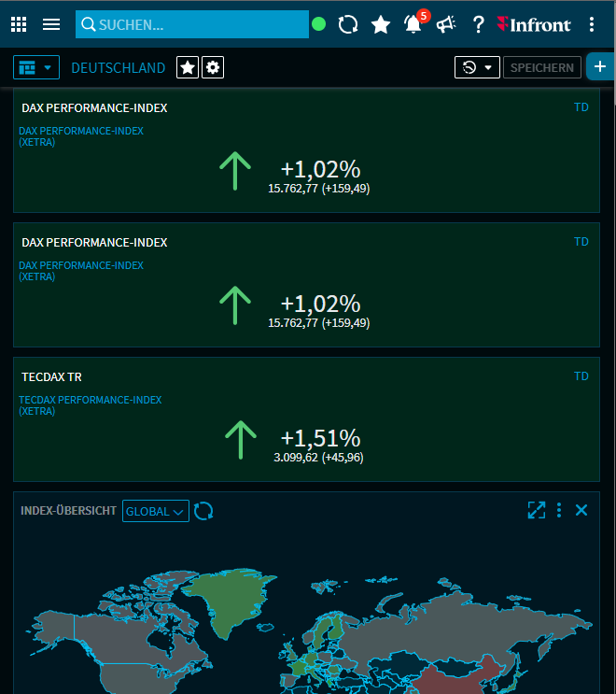Expand the dashboard layout dropdown
616x694 pixels.
coord(36,67)
